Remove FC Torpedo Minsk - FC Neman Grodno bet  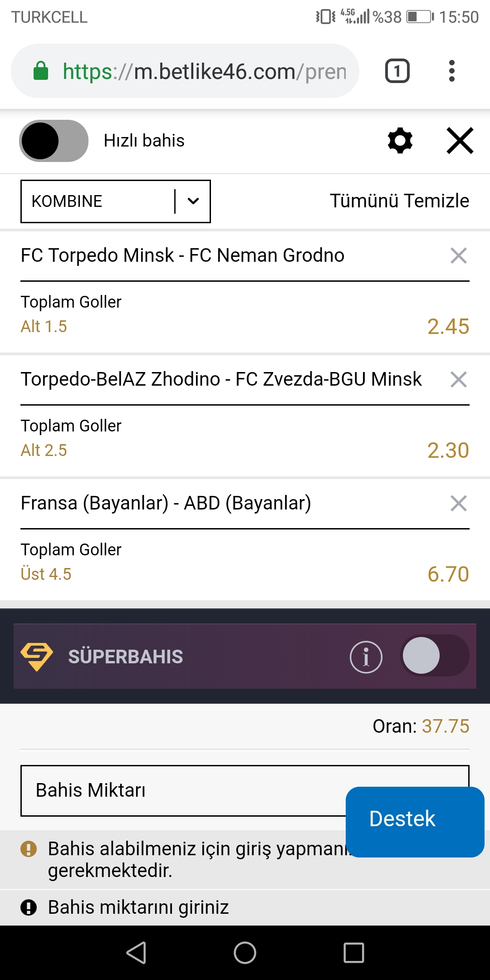(x=459, y=255)
